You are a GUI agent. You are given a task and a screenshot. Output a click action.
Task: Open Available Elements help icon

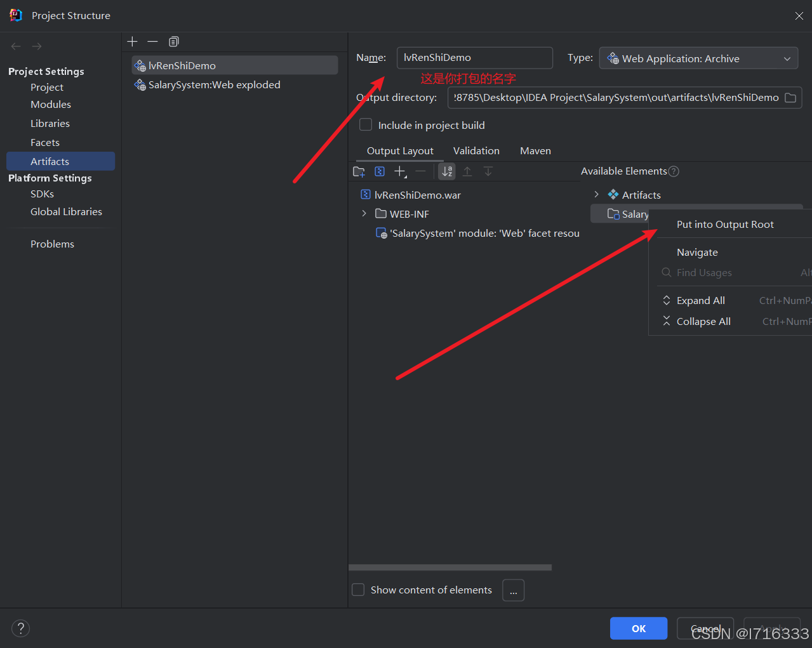pos(674,171)
